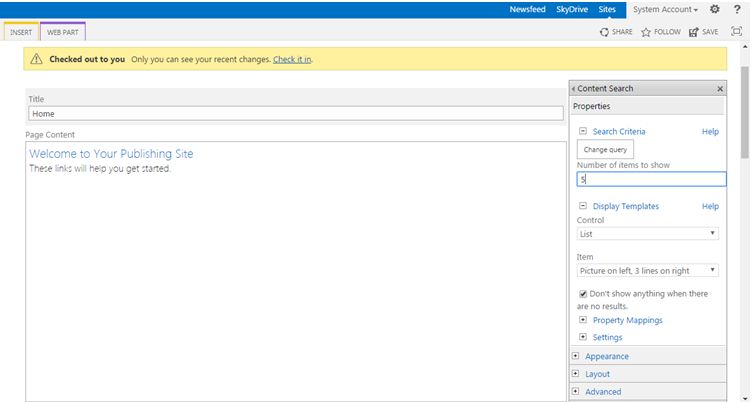
Task: Click 'Welcome to Your Publishing Site' heading
Action: [x=111, y=154]
